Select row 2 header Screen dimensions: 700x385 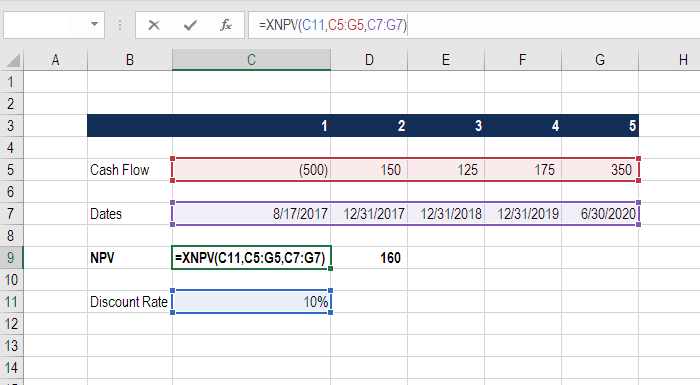(x=11, y=104)
